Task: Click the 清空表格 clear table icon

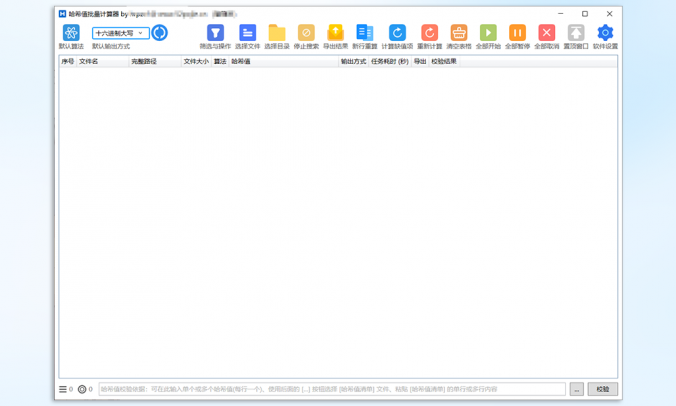Action: tap(459, 33)
